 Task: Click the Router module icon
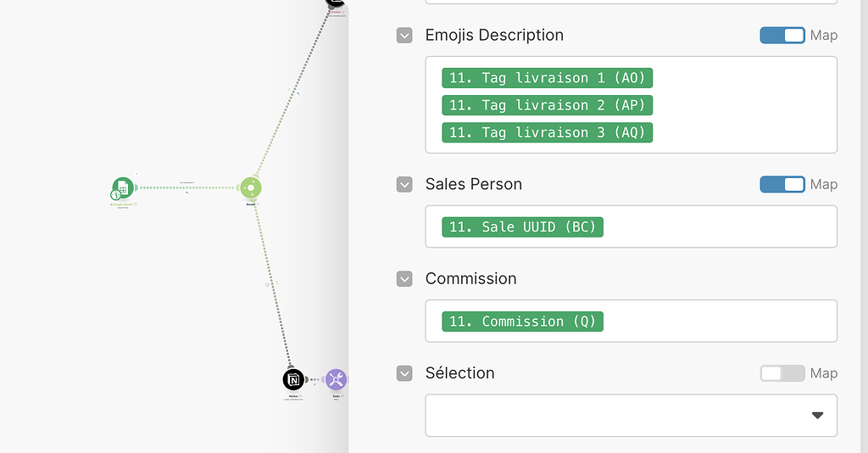tap(250, 187)
